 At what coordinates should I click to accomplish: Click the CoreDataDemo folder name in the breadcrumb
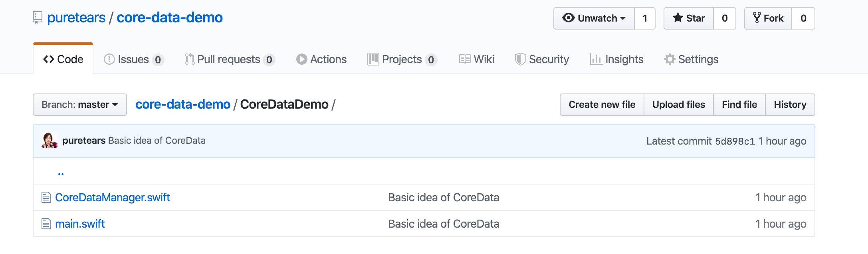[x=284, y=104]
